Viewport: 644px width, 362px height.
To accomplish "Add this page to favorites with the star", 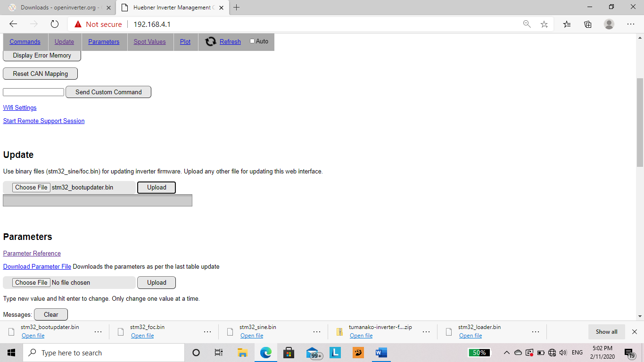I will coord(544,24).
